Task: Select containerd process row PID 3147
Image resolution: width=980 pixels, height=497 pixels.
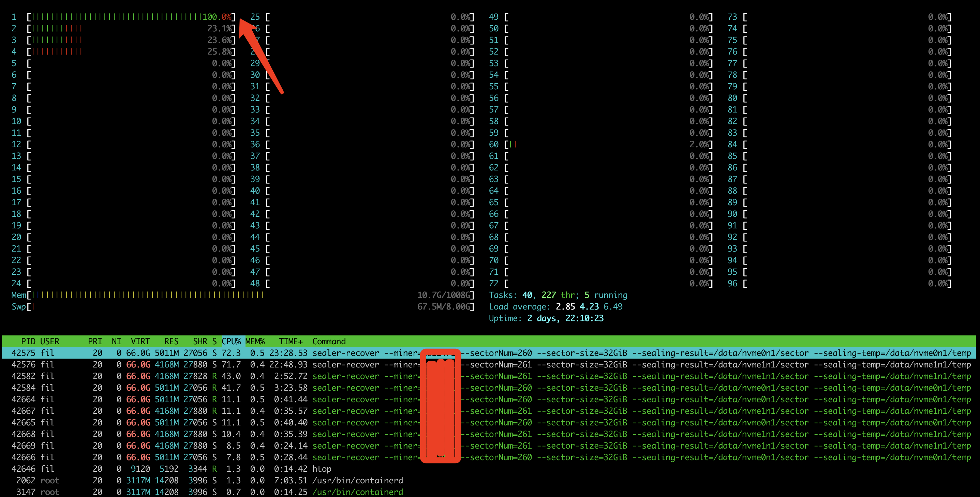Action: pyautogui.click(x=489, y=492)
